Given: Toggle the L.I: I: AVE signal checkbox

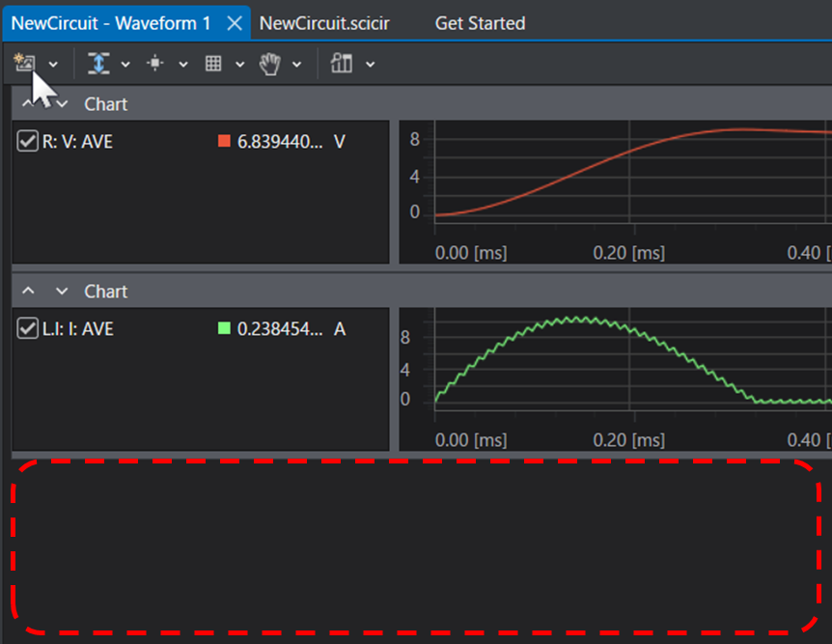Looking at the screenshot, I should [27, 328].
